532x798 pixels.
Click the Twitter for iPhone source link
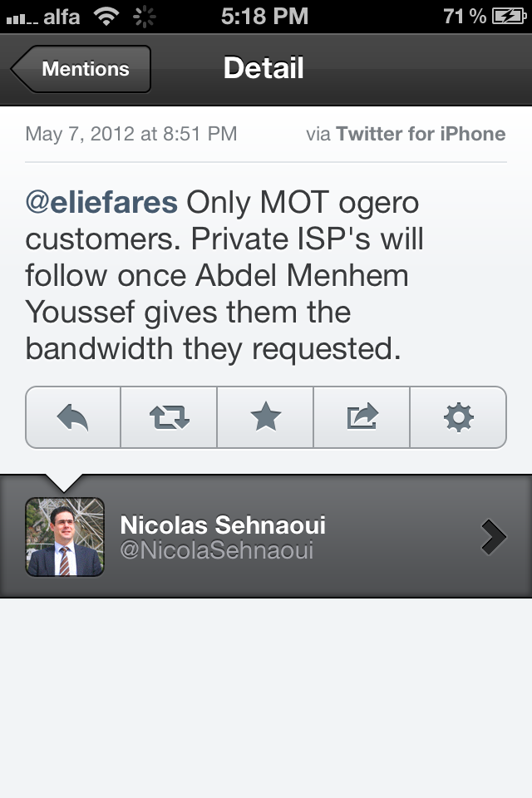click(x=421, y=134)
